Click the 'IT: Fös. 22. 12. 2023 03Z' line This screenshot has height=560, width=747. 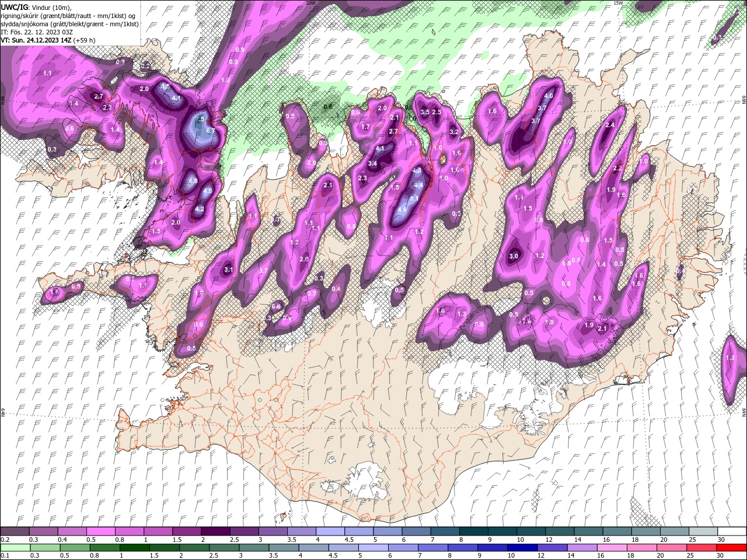click(x=36, y=32)
